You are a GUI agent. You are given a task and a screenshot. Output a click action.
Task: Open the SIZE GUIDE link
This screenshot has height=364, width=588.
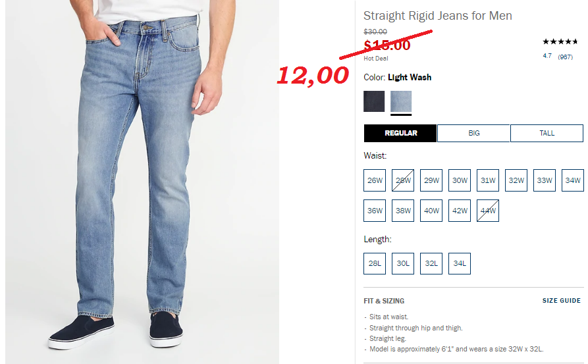[562, 301]
